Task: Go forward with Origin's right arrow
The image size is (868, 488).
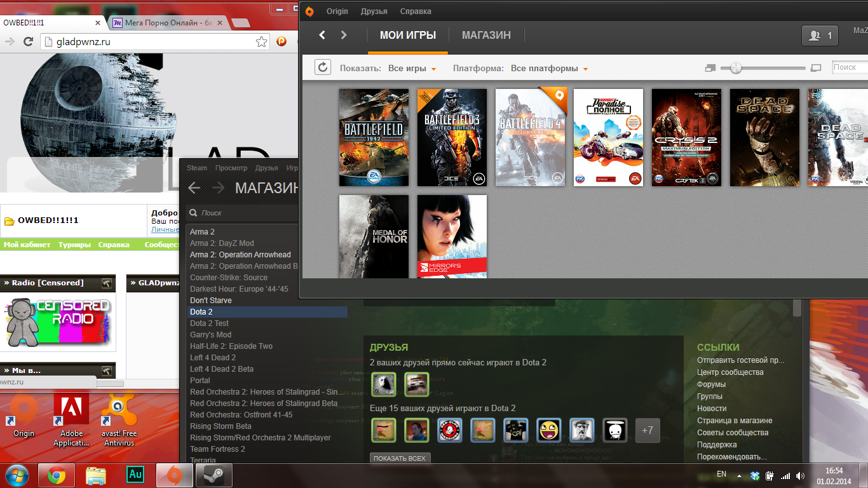Action: (344, 35)
